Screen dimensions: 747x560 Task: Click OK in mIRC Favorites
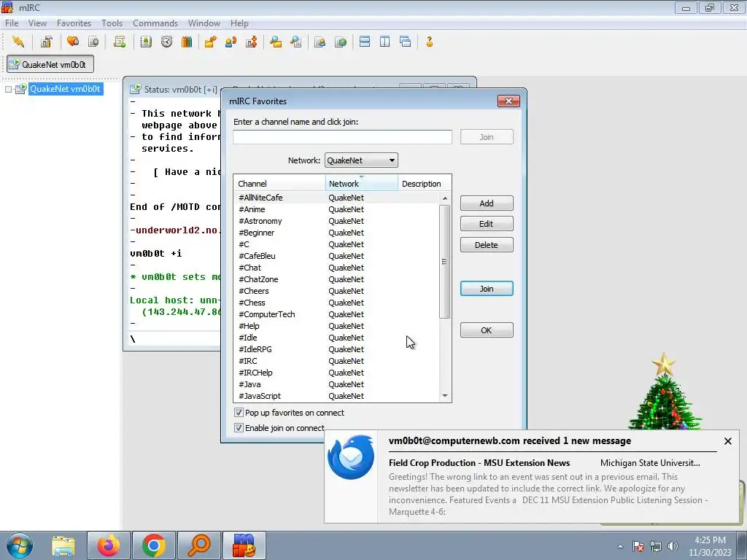[487, 330]
